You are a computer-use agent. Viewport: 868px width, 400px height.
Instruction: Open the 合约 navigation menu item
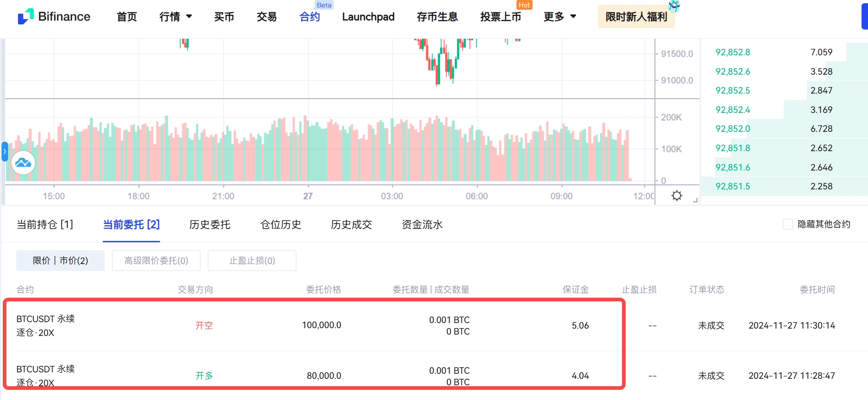point(310,17)
